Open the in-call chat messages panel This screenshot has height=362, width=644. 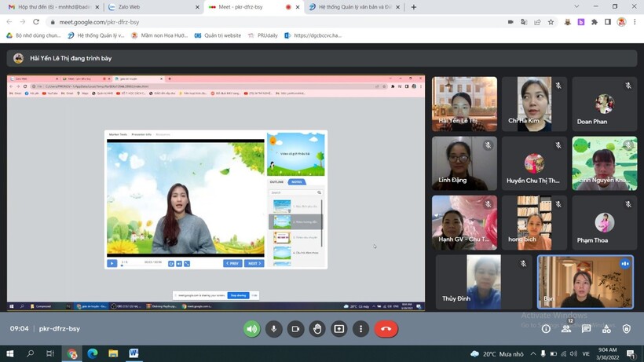point(586,329)
